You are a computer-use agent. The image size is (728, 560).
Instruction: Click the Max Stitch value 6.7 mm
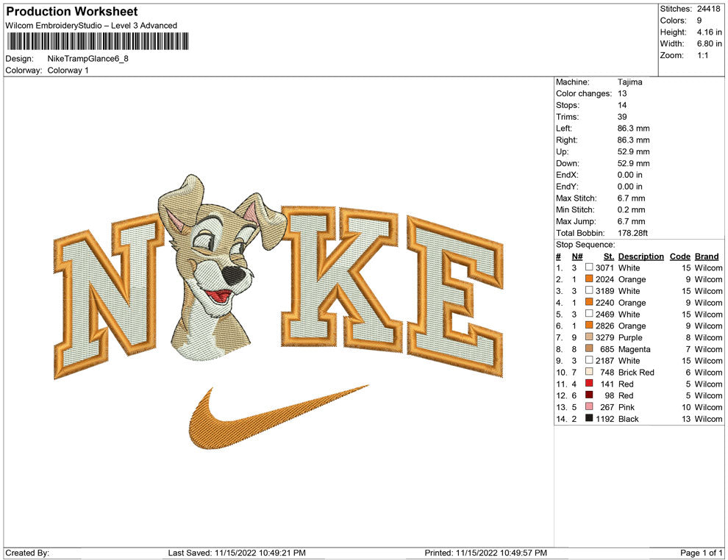[x=631, y=198]
